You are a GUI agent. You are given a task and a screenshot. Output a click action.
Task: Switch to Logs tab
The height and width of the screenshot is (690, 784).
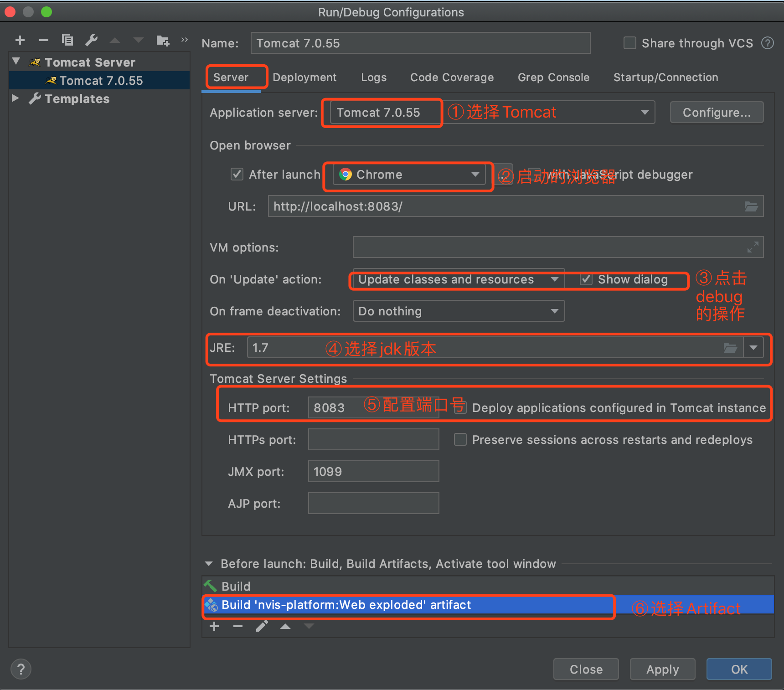point(374,77)
